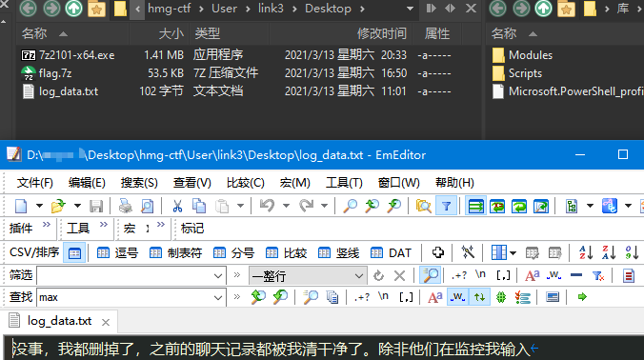Viewport: 644px width, 360px height.
Task: Expand the 插件 toolbar chevron
Action: click(x=47, y=224)
